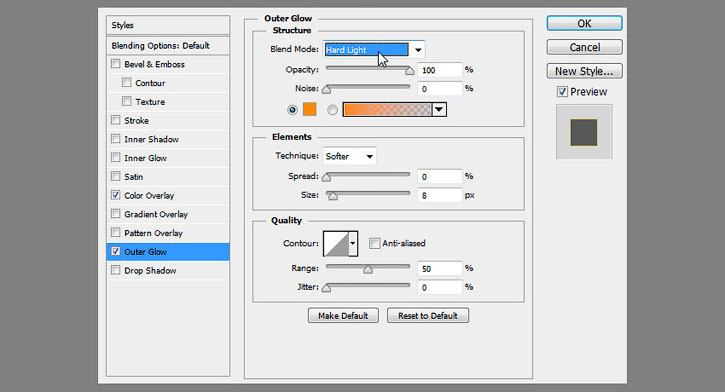
Task: Enable Bevel & Emboss checkbox
Action: pyautogui.click(x=116, y=64)
